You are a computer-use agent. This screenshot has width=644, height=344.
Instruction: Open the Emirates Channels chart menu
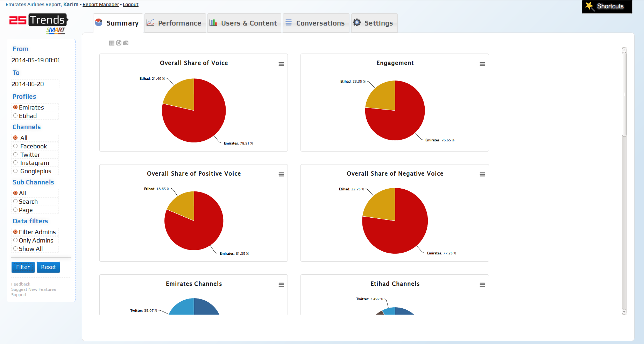[281, 285]
